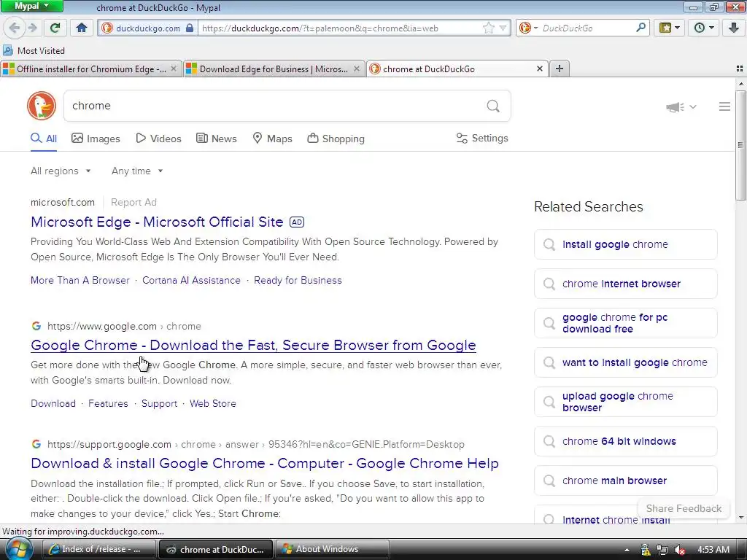Click the Web Store sitelink
Viewport: 747px width, 560px height.
[x=212, y=403]
